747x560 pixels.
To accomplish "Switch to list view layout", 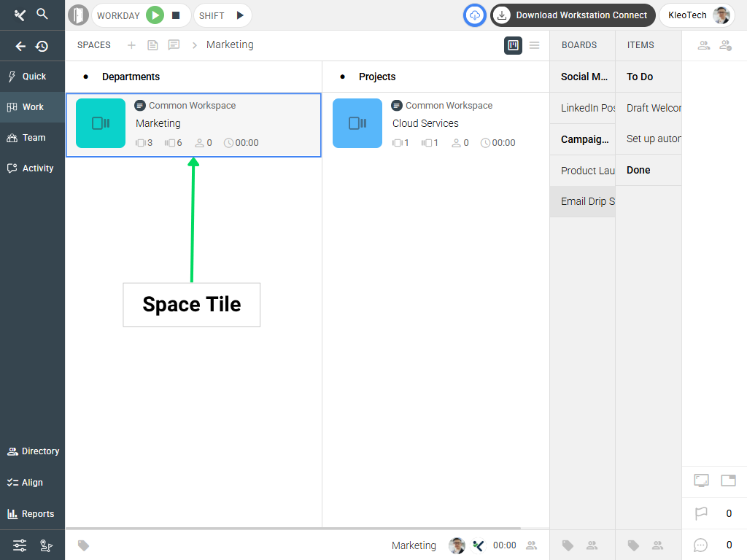I will (x=535, y=45).
